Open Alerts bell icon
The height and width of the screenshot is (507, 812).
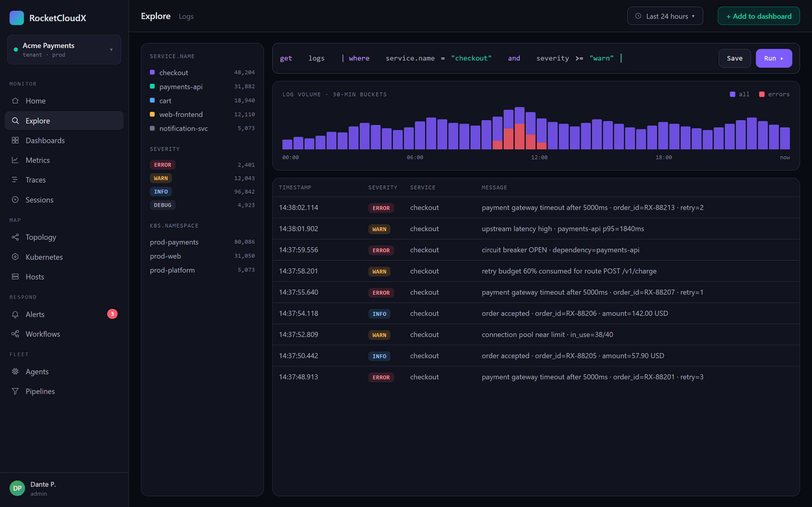tap(15, 314)
